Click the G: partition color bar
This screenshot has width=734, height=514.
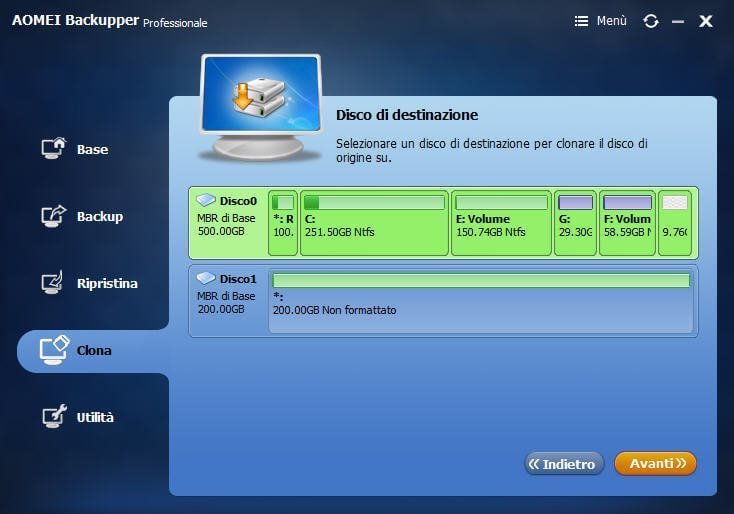(x=575, y=202)
